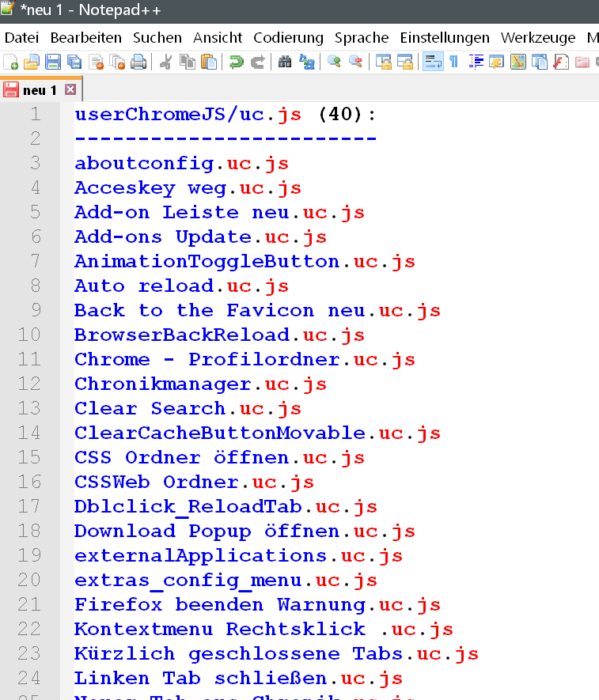Click the line 'Acceskey weg.uc.js'
The height and width of the screenshot is (700, 599).
coord(188,188)
